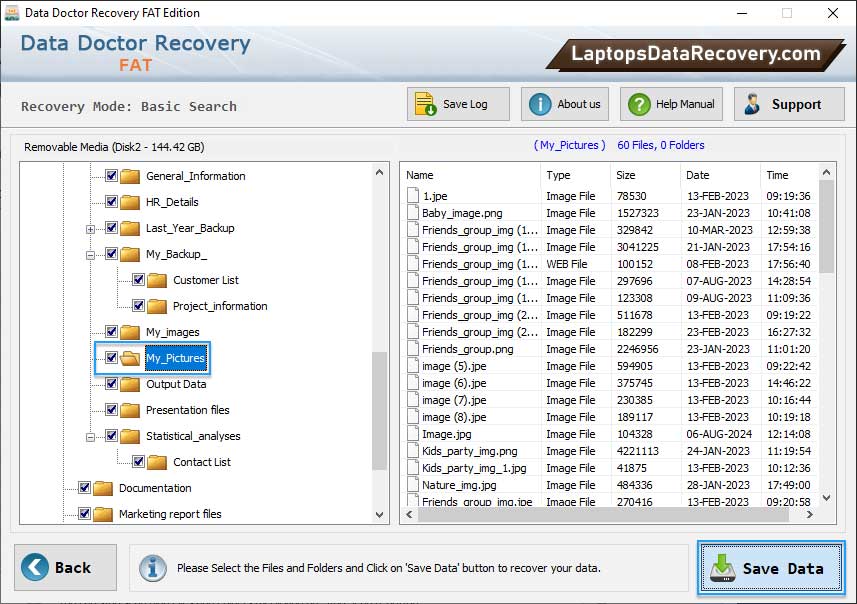857x604 pixels.
Task: Click the LaptopsDataRecovery.com banner
Action: point(695,54)
